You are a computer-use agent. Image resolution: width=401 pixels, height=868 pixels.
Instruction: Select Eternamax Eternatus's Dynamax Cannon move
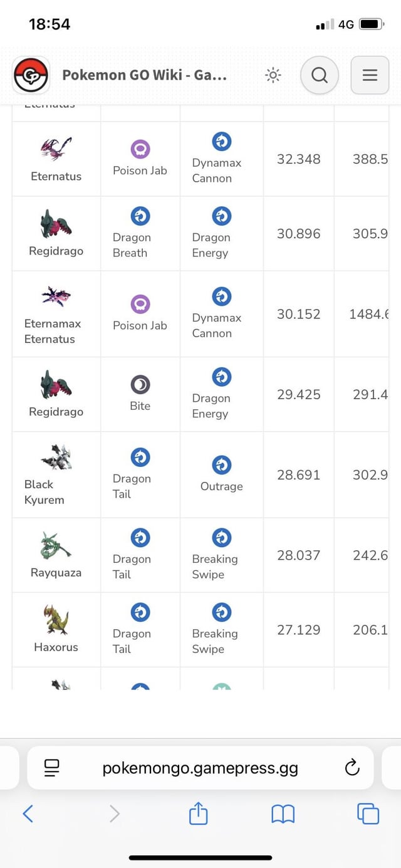point(217,325)
